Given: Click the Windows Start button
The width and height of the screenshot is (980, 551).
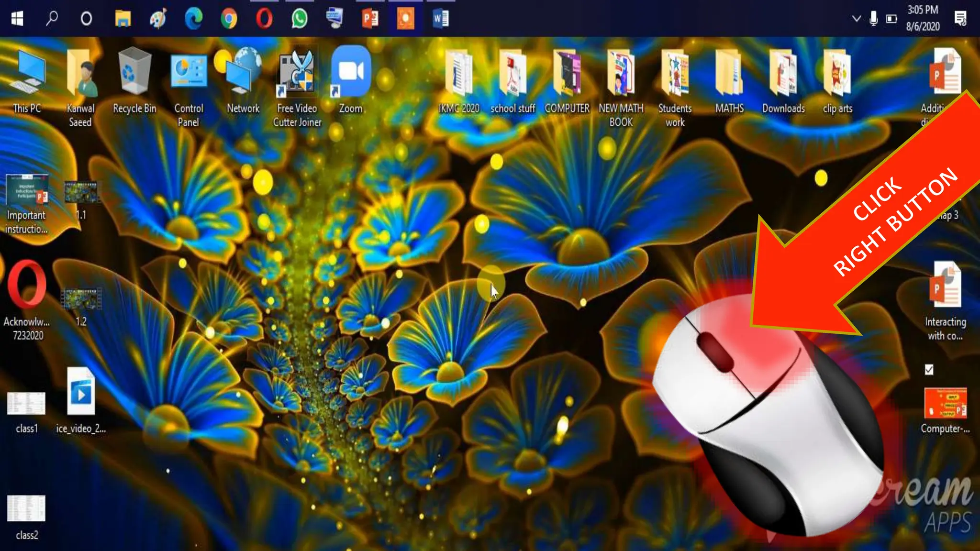Looking at the screenshot, I should pos(17,19).
